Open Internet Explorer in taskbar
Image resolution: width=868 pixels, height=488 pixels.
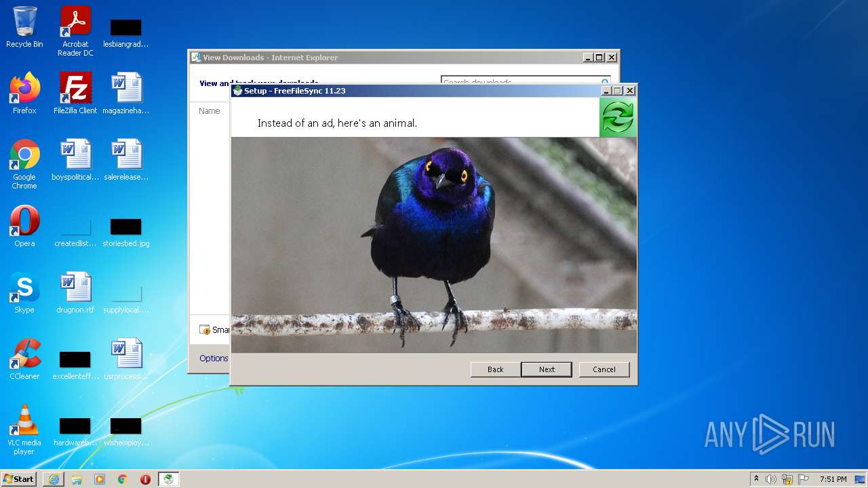tap(54, 479)
